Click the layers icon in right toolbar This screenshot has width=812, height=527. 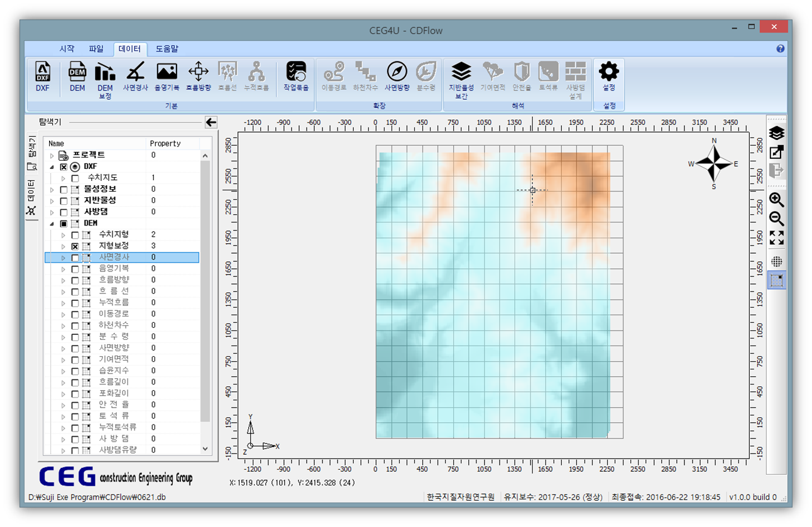tap(777, 133)
